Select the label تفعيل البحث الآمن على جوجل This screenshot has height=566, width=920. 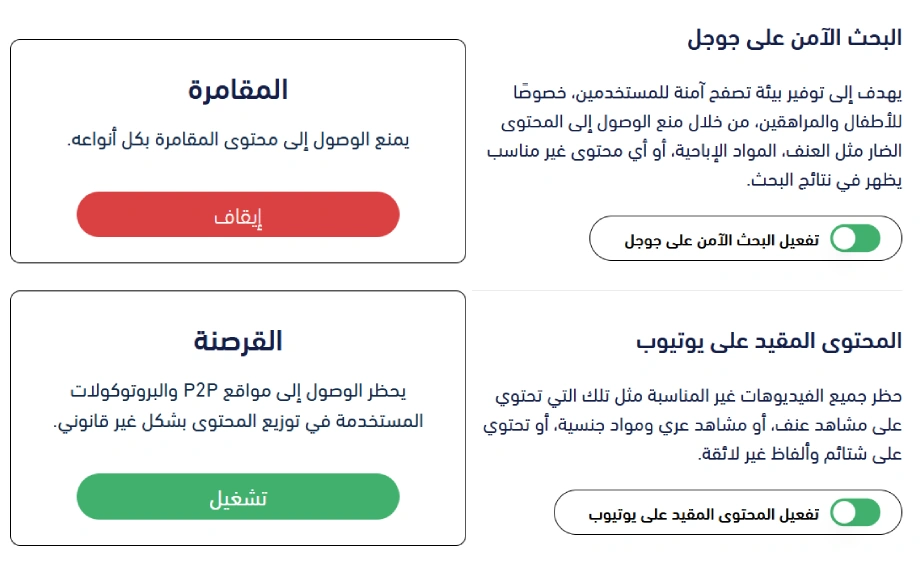721,240
